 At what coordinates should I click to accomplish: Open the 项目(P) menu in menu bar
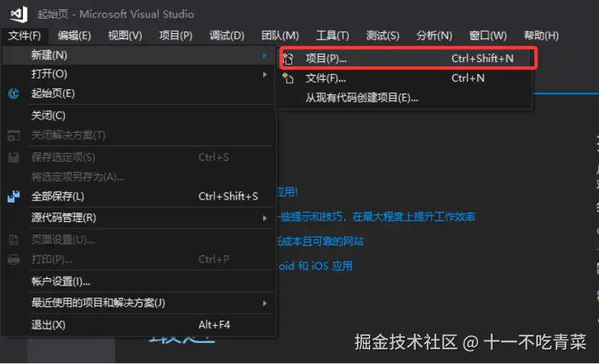(x=175, y=36)
